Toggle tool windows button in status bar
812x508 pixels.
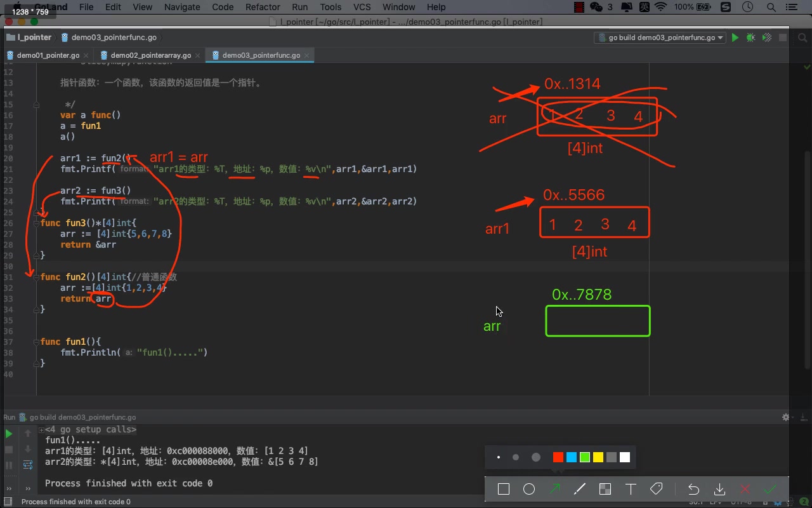pos(10,502)
